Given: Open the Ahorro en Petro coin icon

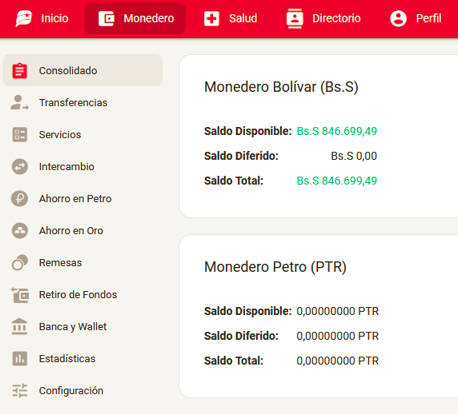Looking at the screenshot, I should (x=20, y=199).
